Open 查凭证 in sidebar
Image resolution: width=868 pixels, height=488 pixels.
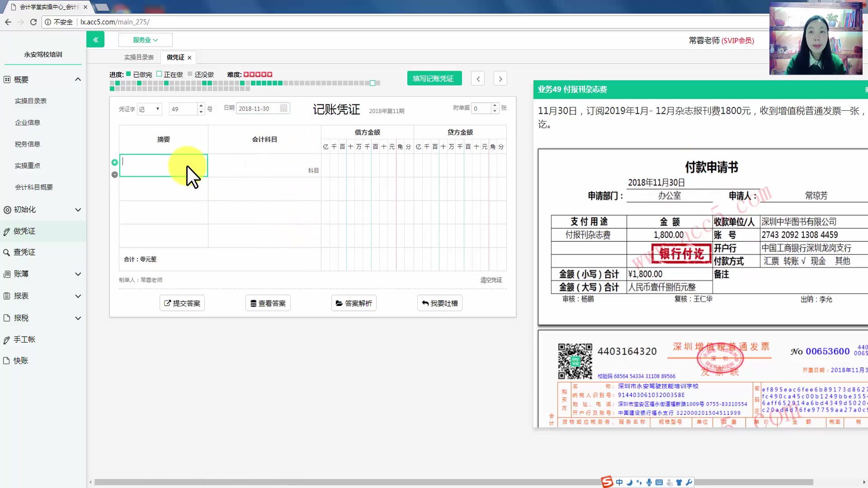pos(24,252)
